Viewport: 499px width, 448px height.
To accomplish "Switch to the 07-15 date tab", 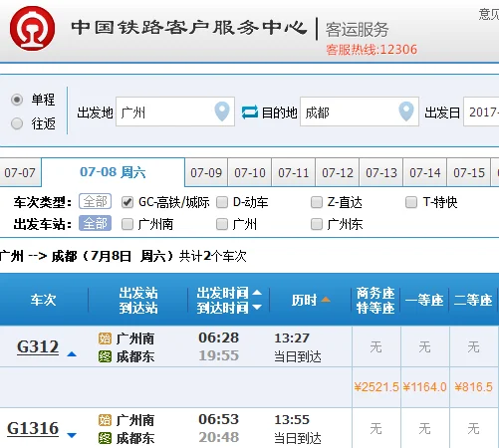I will pyautogui.click(x=469, y=172).
